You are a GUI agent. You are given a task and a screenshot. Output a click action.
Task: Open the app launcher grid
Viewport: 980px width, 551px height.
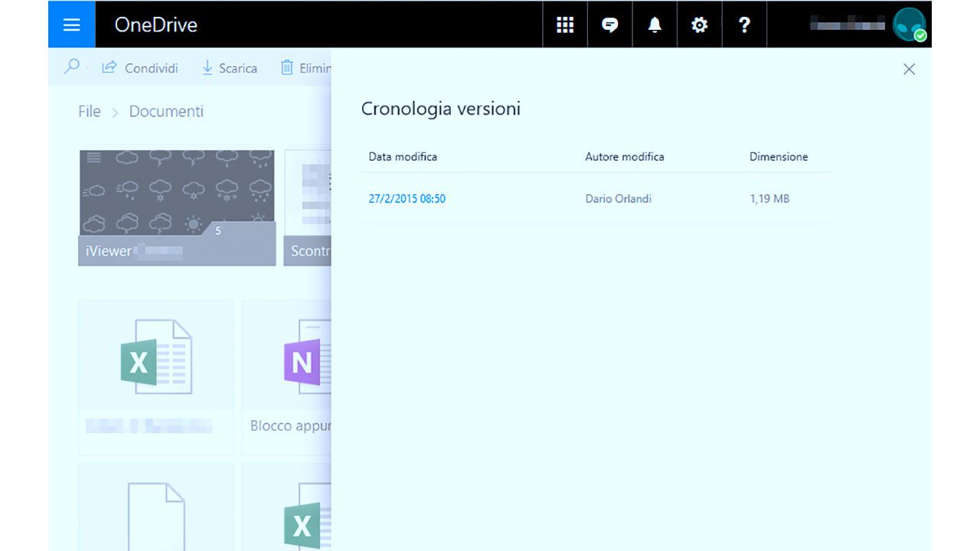(x=564, y=24)
